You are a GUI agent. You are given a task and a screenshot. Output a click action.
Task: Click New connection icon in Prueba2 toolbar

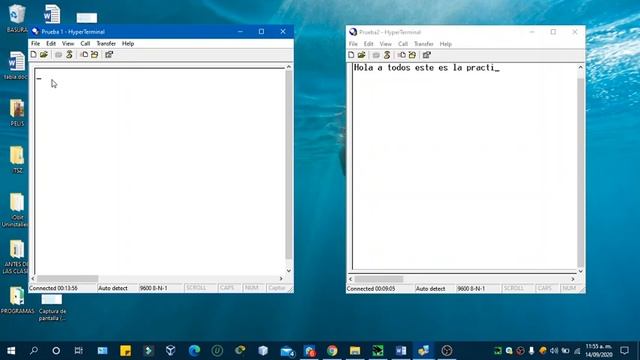(351, 55)
